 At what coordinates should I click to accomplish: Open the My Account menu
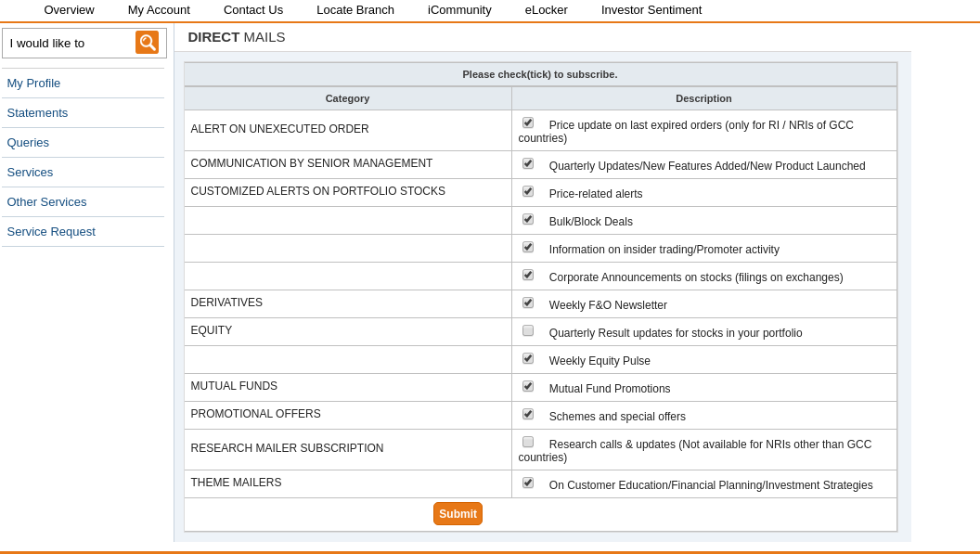pos(159,10)
